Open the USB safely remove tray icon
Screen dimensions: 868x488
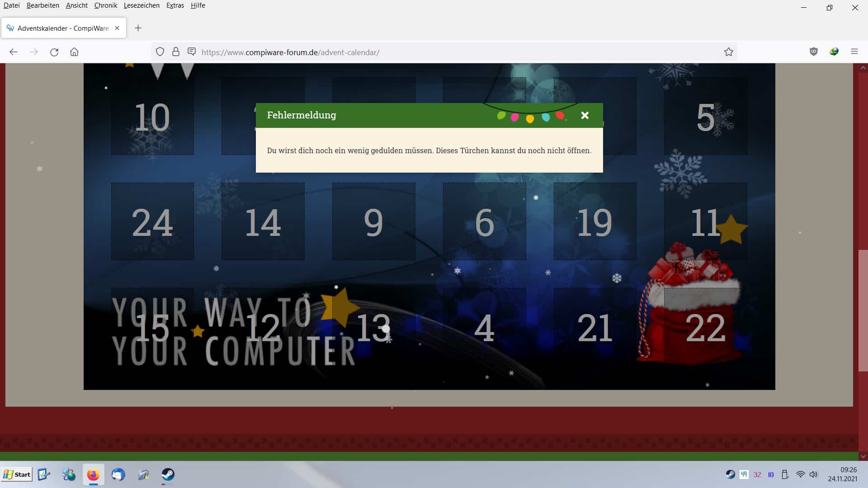[785, 474]
